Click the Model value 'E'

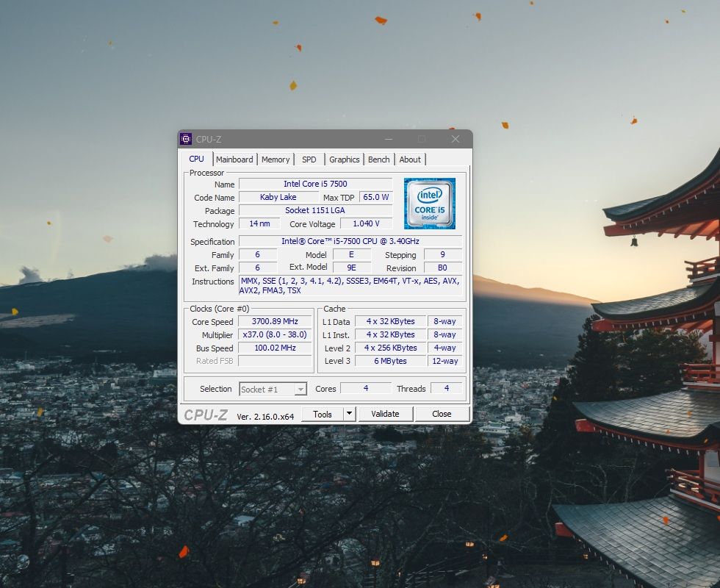(x=351, y=254)
